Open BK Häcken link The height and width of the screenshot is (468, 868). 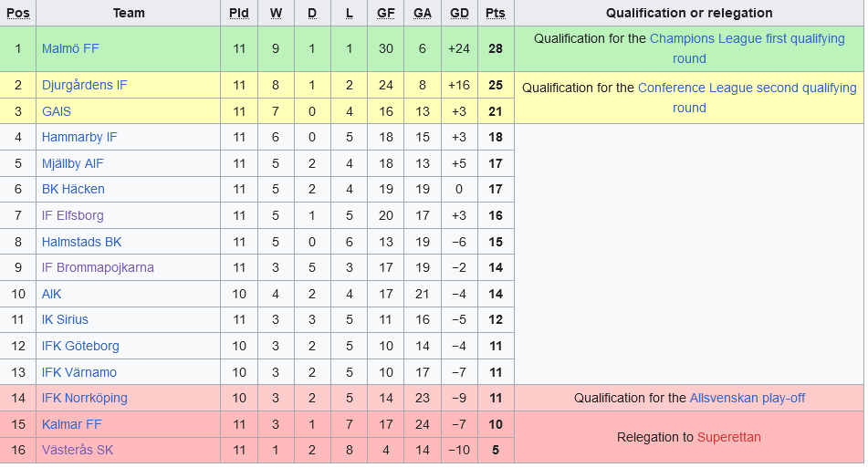pyautogui.click(x=73, y=189)
